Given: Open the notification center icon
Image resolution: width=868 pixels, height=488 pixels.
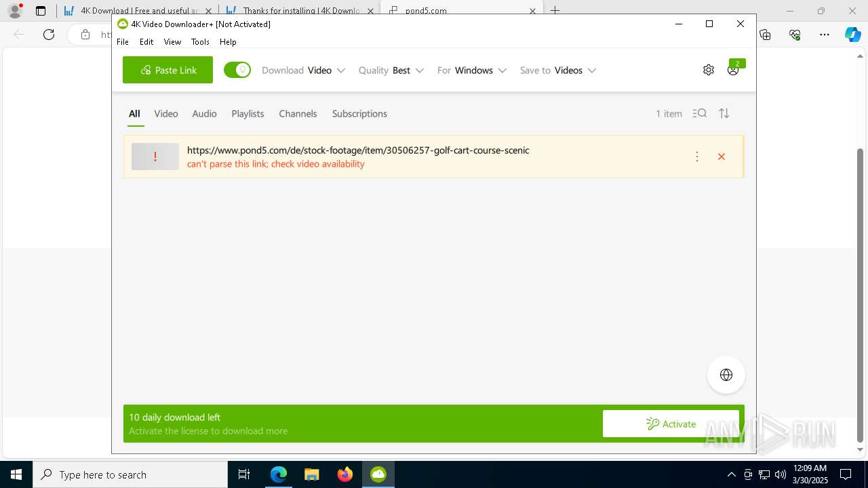Looking at the screenshot, I should (846, 474).
